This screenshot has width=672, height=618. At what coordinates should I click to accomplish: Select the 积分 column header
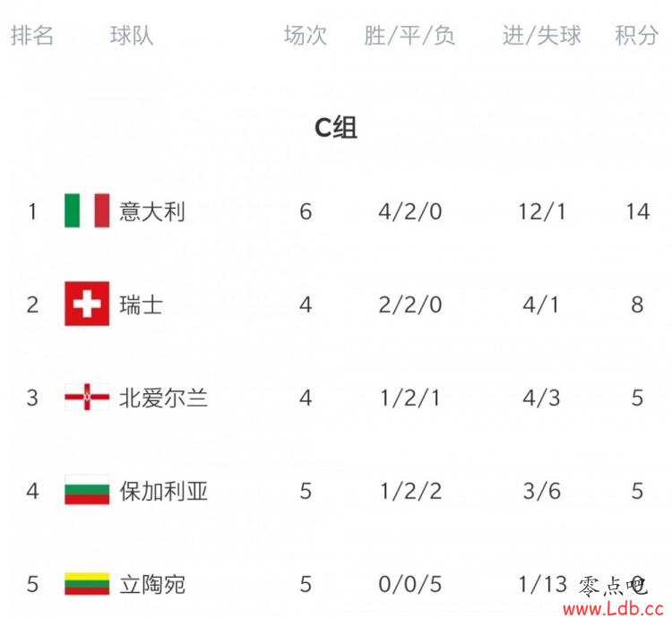pyautogui.click(x=636, y=35)
